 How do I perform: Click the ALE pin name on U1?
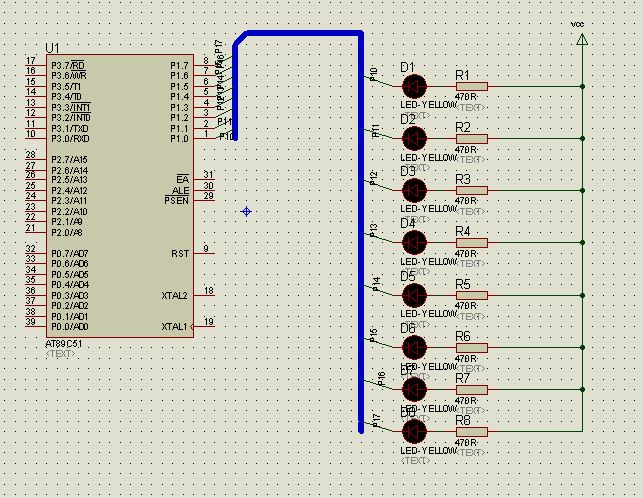(180, 191)
